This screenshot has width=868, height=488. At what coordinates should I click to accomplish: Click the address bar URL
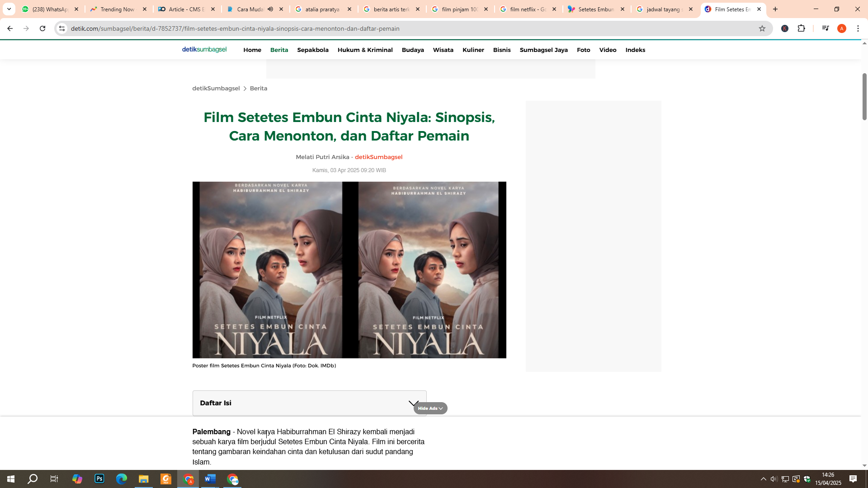[x=235, y=28]
